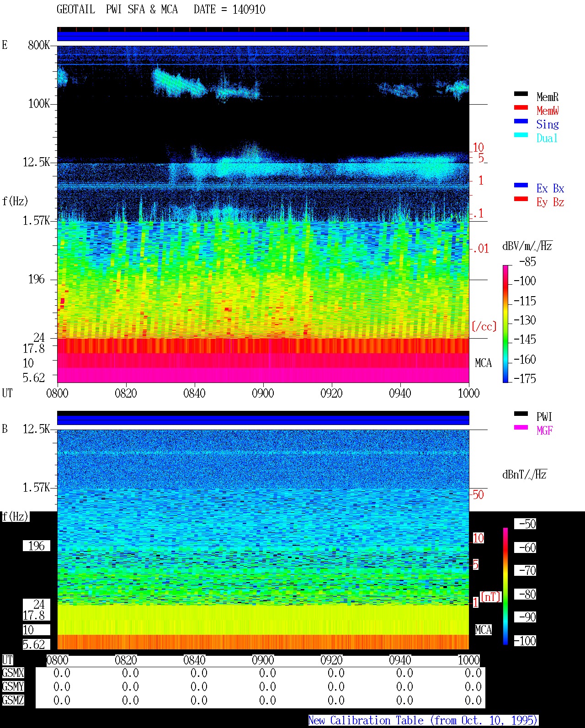This screenshot has width=585, height=728.
Task: Click the B panel 12.5K axis label
Action: pos(36,429)
